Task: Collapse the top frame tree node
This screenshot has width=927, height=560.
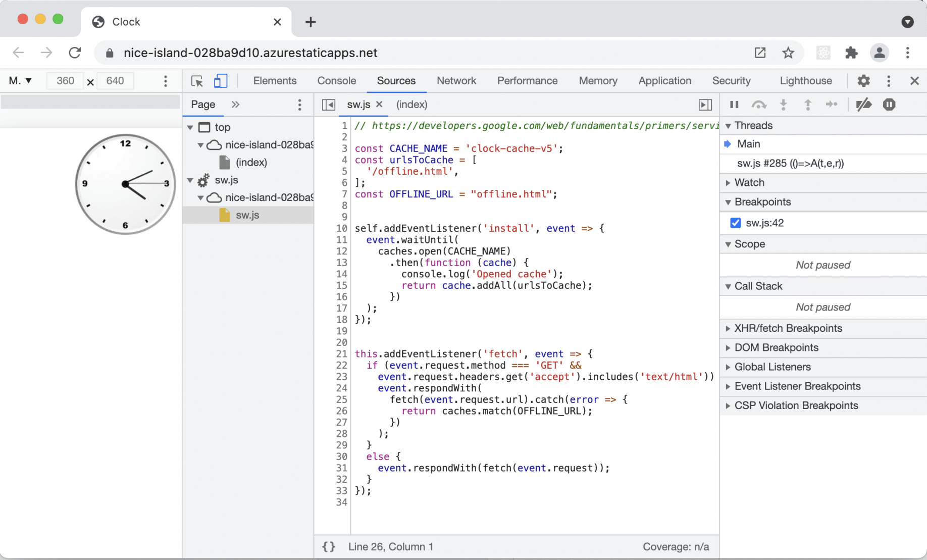Action: pos(190,127)
